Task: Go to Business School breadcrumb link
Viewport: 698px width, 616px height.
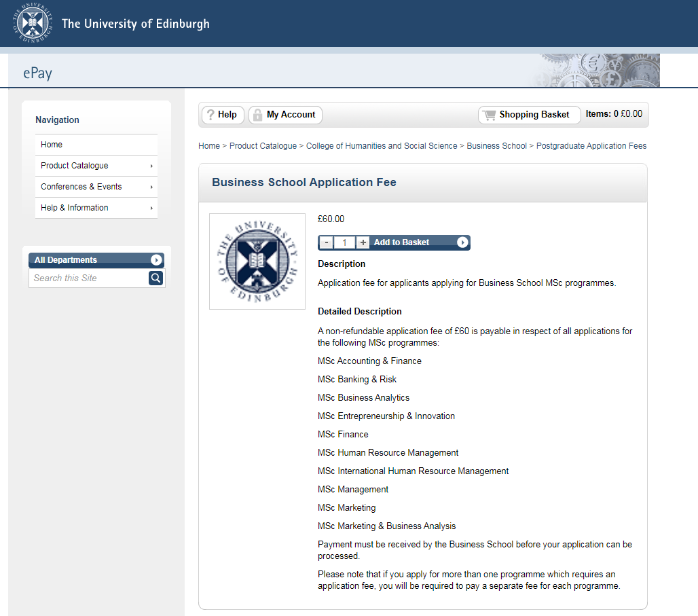Action: [496, 146]
